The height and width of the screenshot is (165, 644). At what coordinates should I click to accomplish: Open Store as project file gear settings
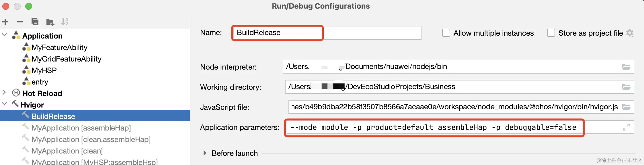click(630, 33)
